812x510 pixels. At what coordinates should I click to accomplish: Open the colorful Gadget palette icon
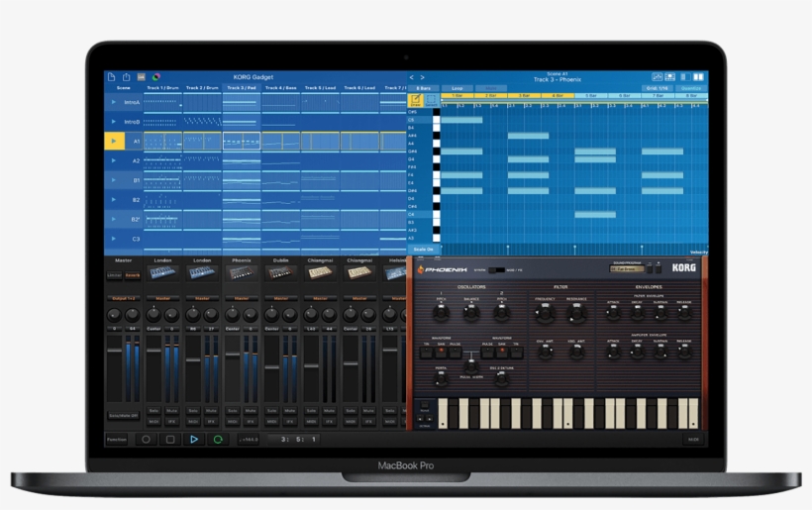(x=155, y=77)
